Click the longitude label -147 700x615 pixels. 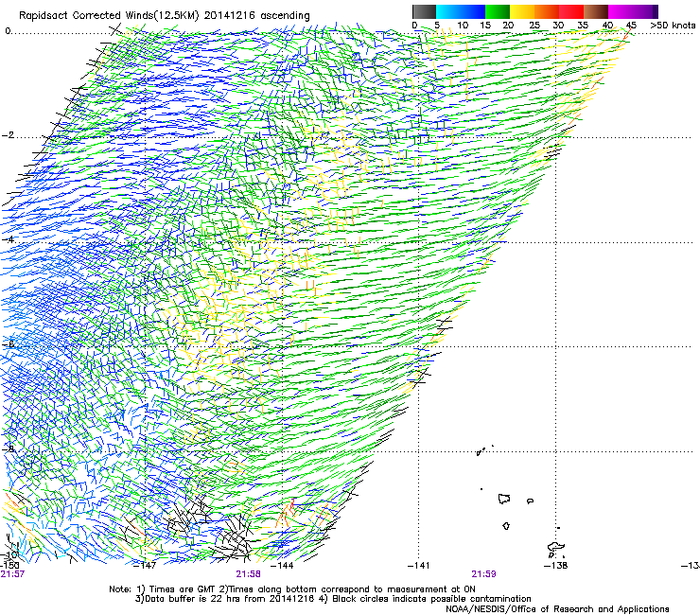coord(146,566)
